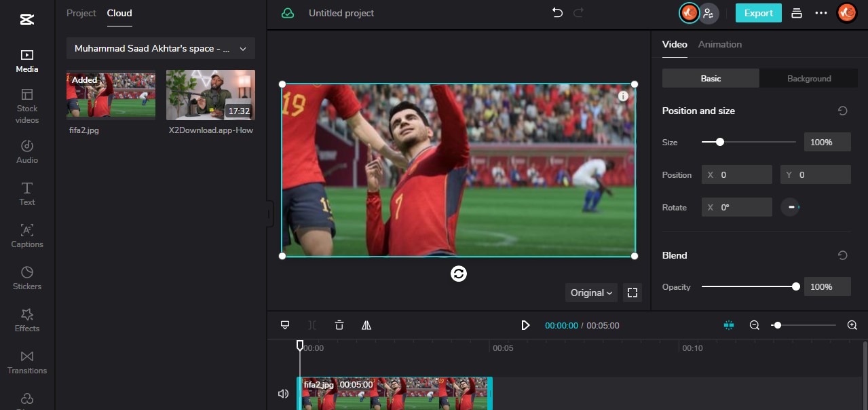The image size is (868, 410).
Task: Edit the Position X field
Action: pyautogui.click(x=736, y=174)
